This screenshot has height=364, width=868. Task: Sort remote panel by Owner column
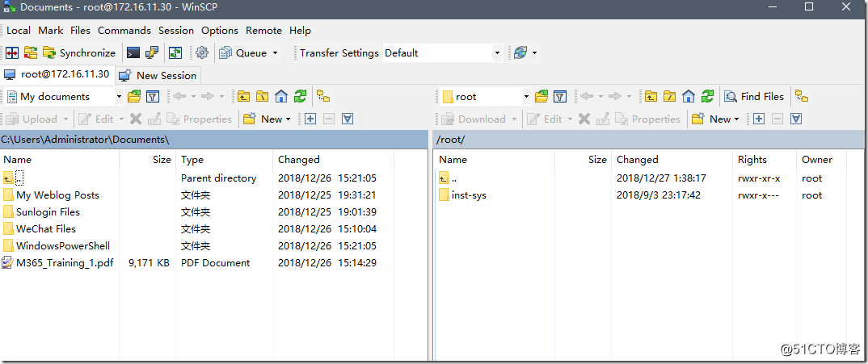point(820,159)
